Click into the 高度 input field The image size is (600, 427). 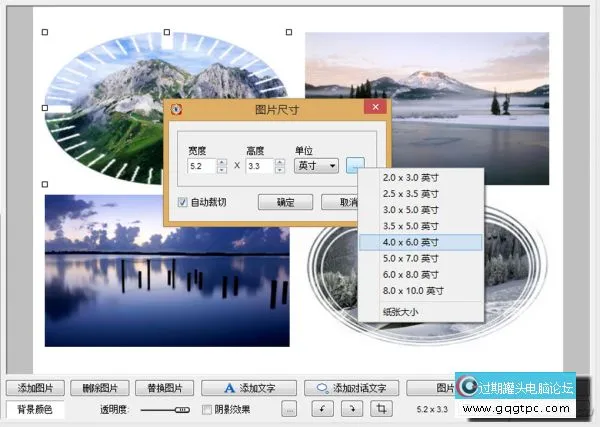pos(260,166)
